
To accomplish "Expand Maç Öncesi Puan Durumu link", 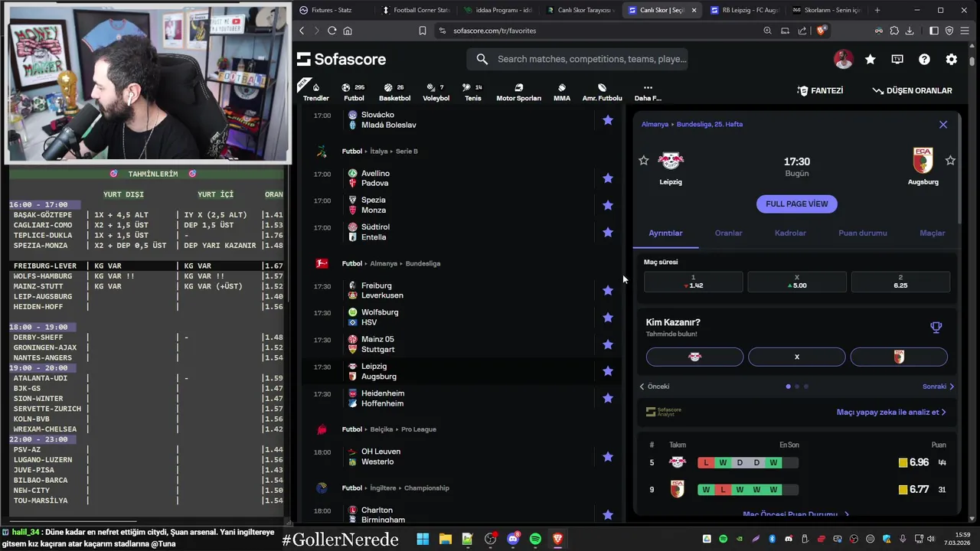I will click(x=795, y=515).
